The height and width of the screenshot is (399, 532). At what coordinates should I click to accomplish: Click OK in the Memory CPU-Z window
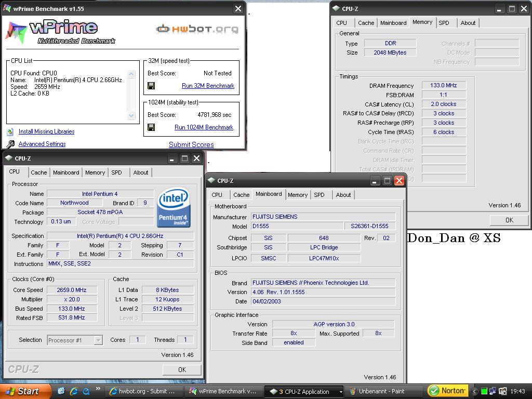click(x=509, y=220)
